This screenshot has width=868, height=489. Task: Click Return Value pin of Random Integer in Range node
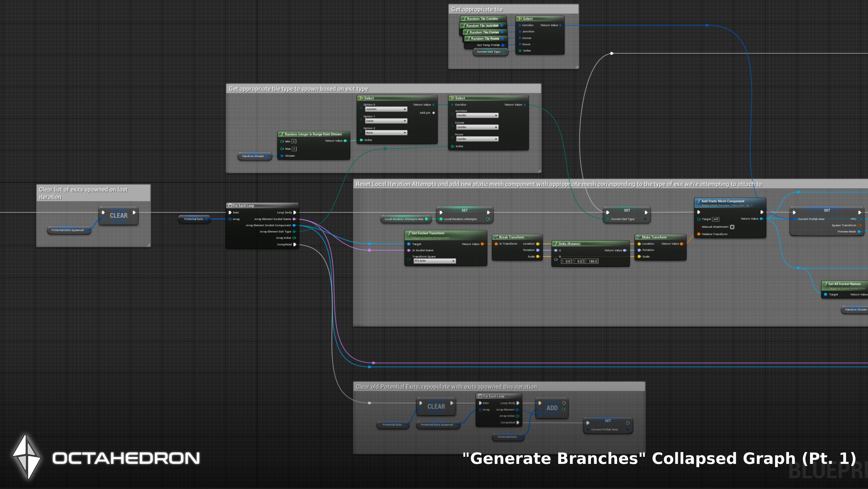[x=345, y=140]
